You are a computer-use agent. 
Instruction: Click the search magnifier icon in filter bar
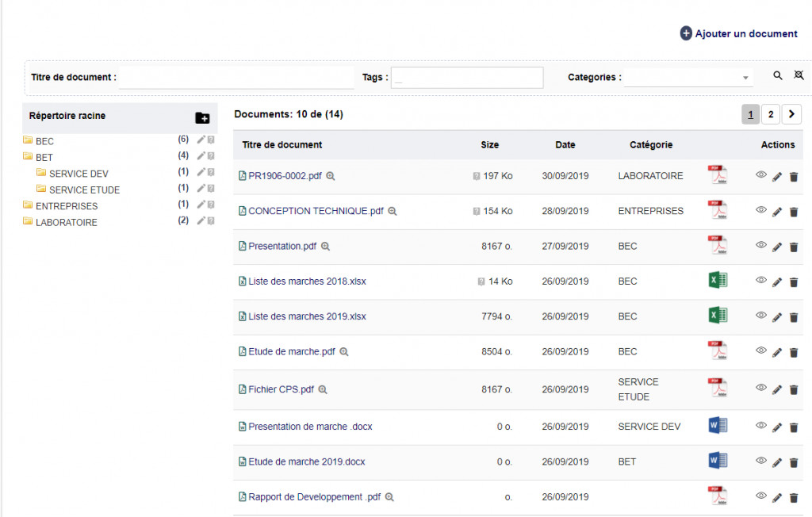click(x=778, y=76)
